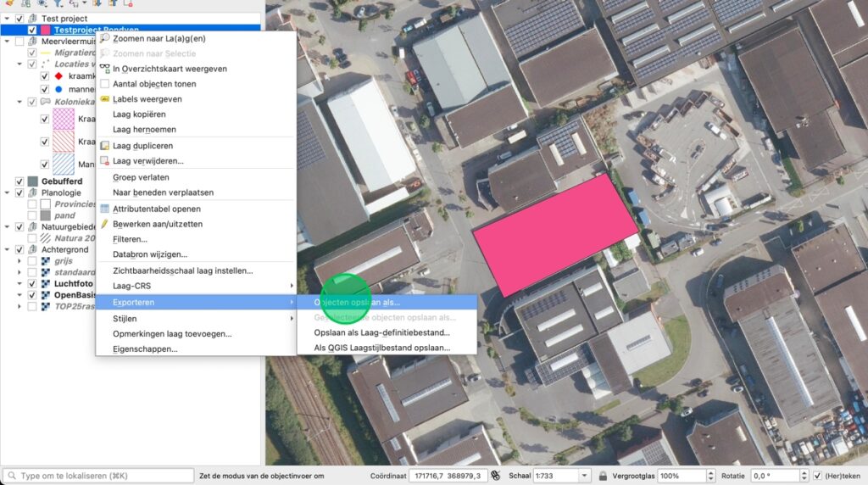Click the lock scale icon in status bar
The image size is (868, 485).
(x=603, y=476)
